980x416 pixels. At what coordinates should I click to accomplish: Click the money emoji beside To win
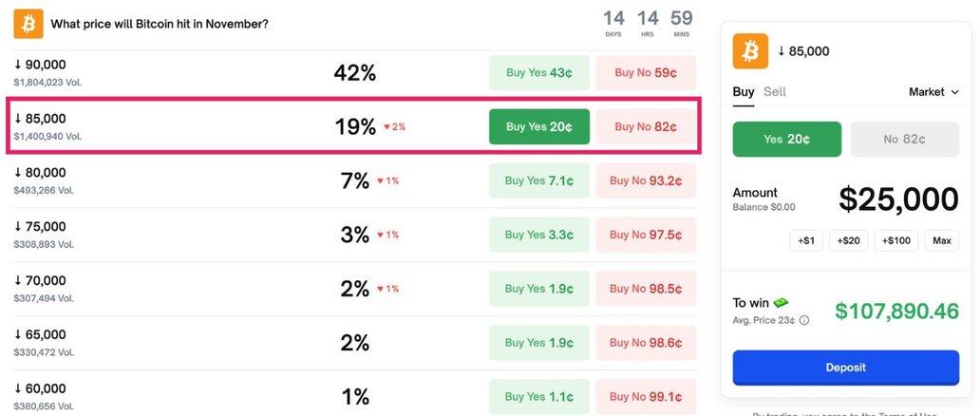[782, 303]
